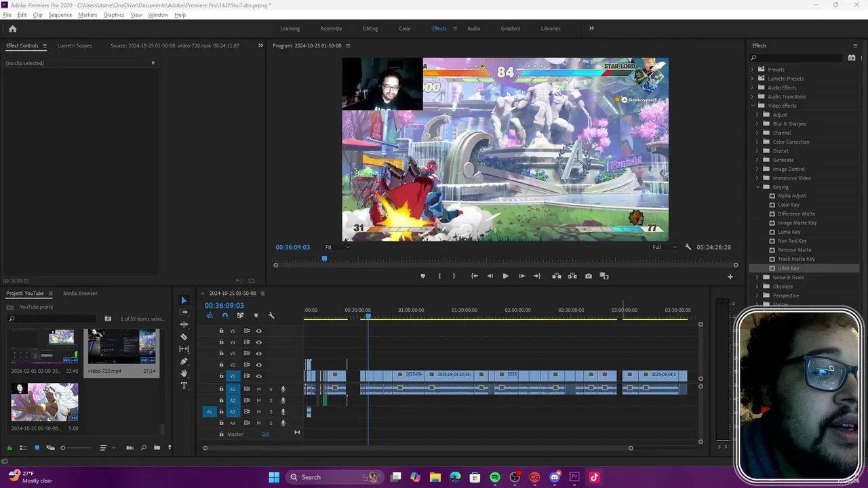Solo audio track A2

click(271, 401)
